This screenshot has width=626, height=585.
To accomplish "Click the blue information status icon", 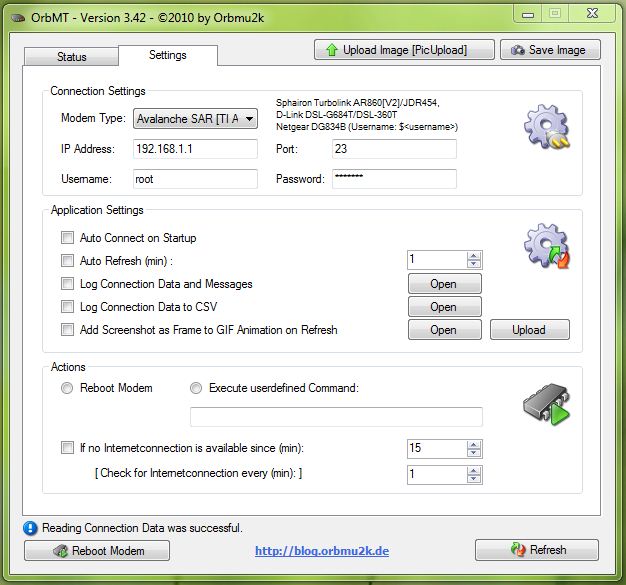I will (x=30, y=528).
